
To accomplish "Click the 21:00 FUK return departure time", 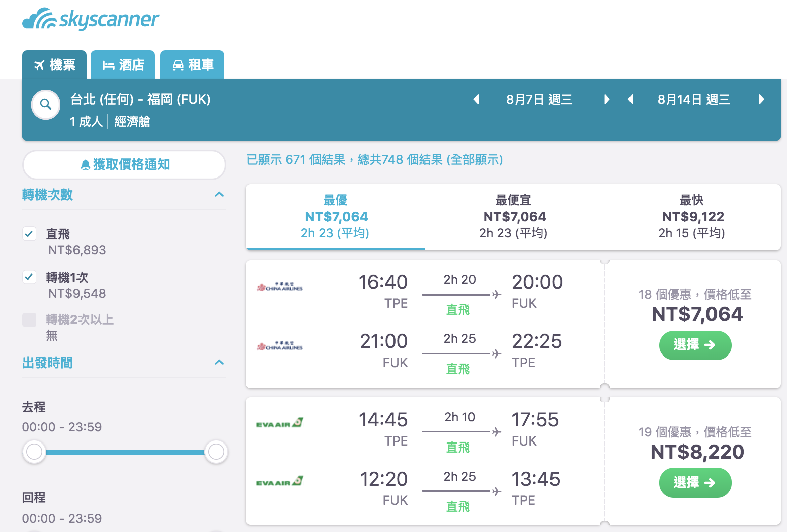I will point(383,341).
